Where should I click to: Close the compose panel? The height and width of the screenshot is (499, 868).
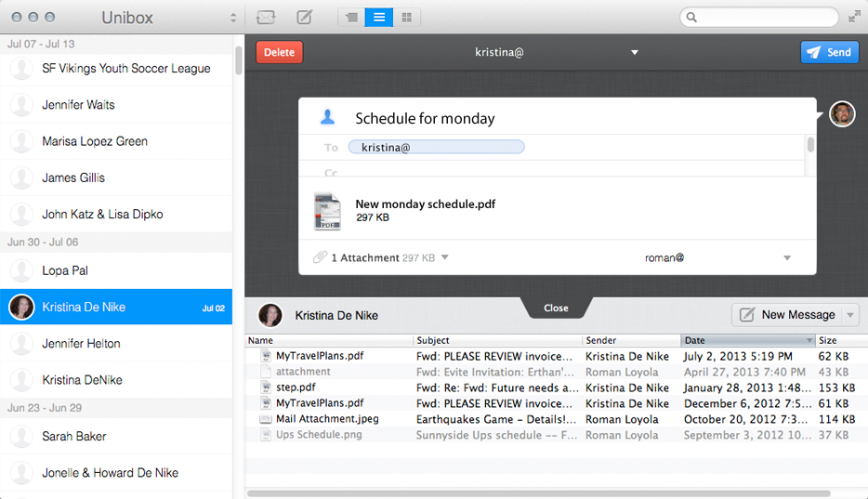tap(556, 308)
